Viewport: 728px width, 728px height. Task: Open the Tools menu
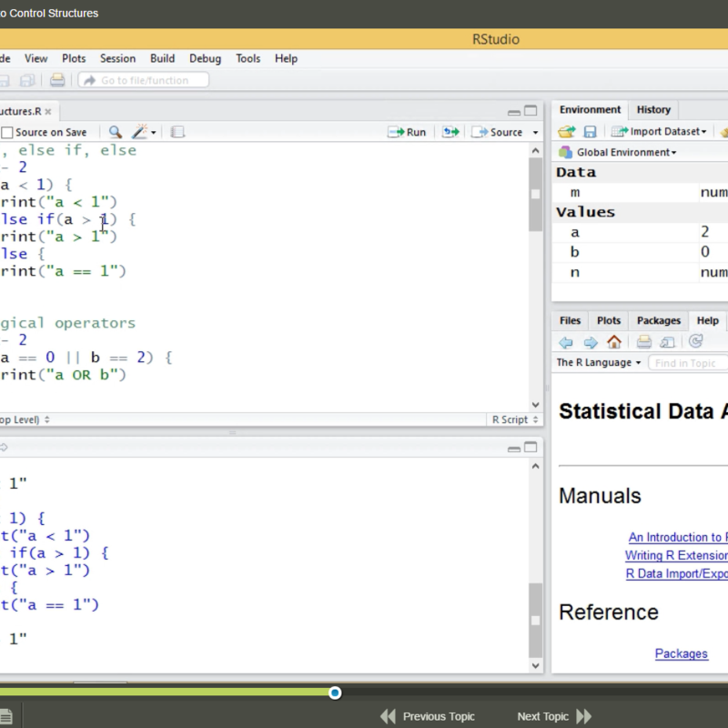[248, 58]
